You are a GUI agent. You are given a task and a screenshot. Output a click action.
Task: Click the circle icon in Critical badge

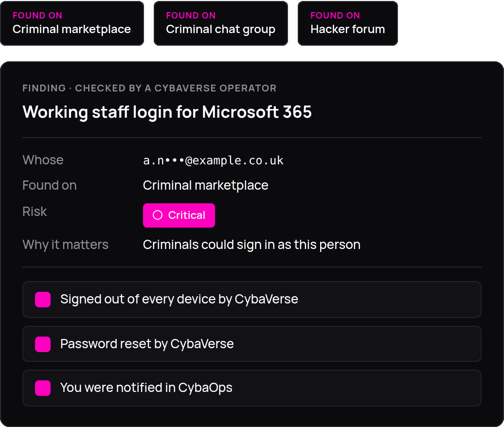pos(158,215)
